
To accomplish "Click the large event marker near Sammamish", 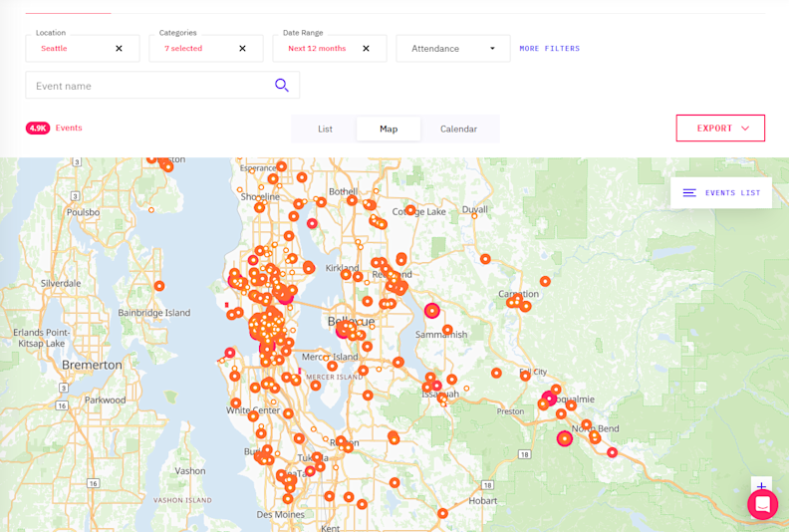I will [x=432, y=311].
